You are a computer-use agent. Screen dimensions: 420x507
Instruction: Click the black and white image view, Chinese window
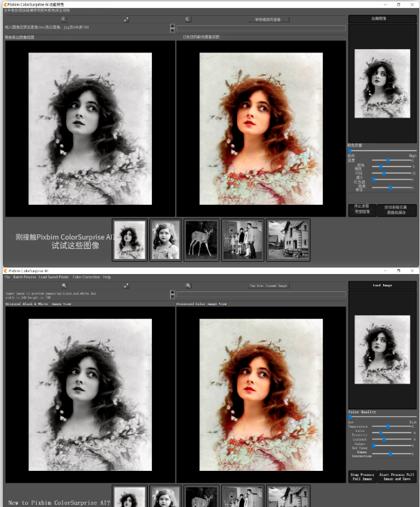pyautogui.click(x=90, y=128)
